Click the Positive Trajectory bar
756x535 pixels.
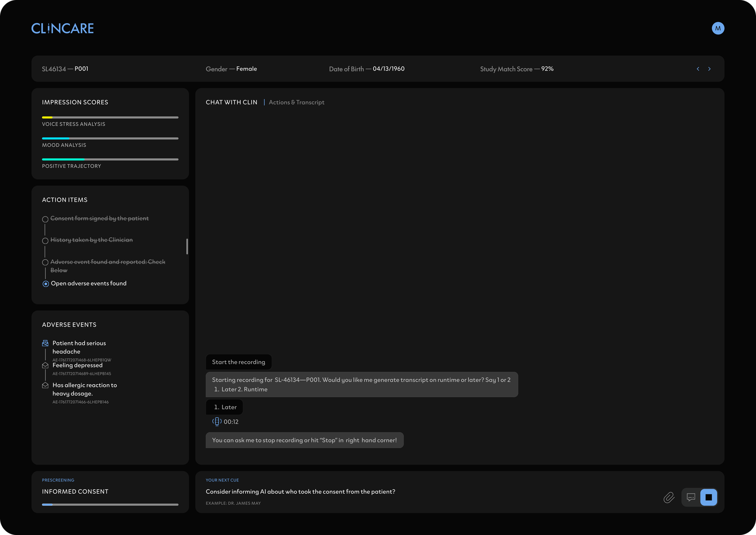click(x=110, y=159)
